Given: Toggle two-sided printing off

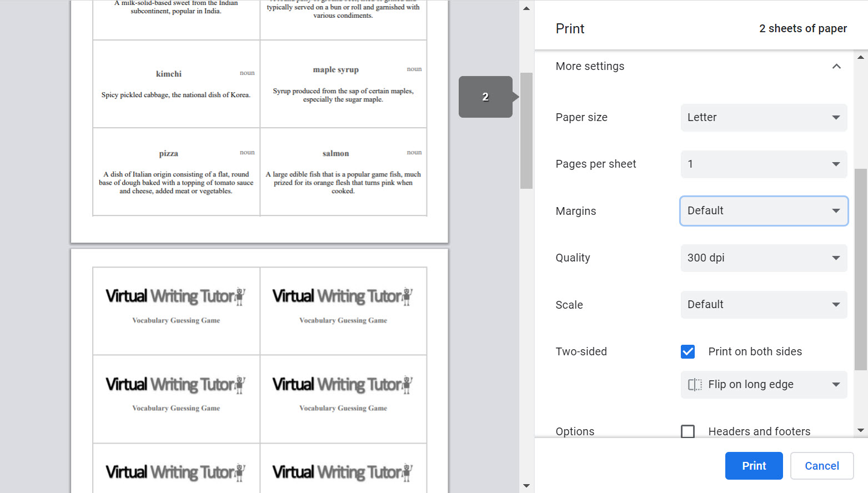Looking at the screenshot, I should (x=688, y=351).
